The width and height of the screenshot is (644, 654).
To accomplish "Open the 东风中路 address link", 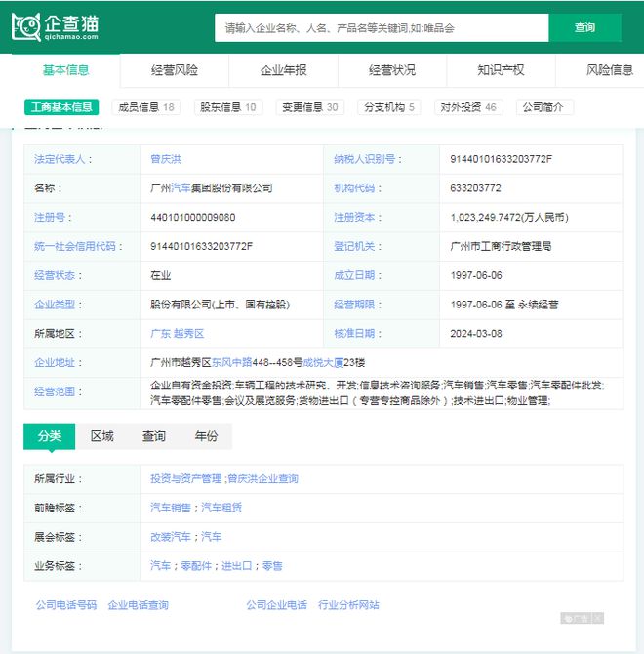I will (x=232, y=362).
